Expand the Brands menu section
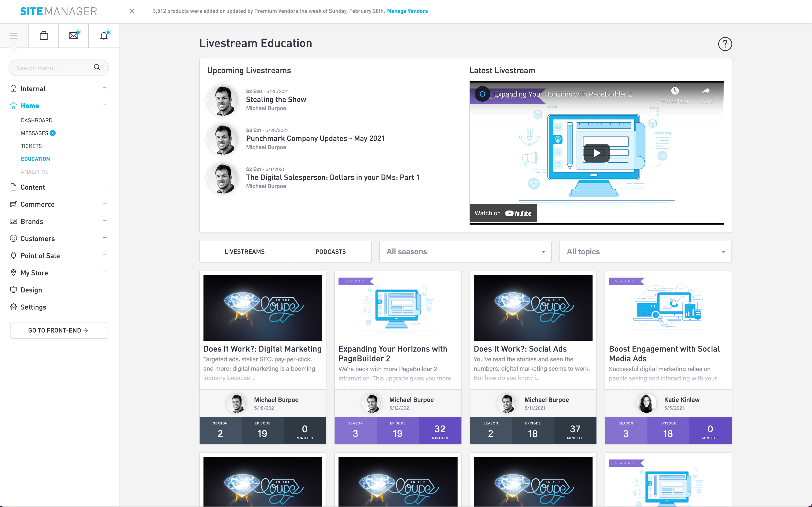This screenshot has height=507, width=812. click(x=105, y=221)
